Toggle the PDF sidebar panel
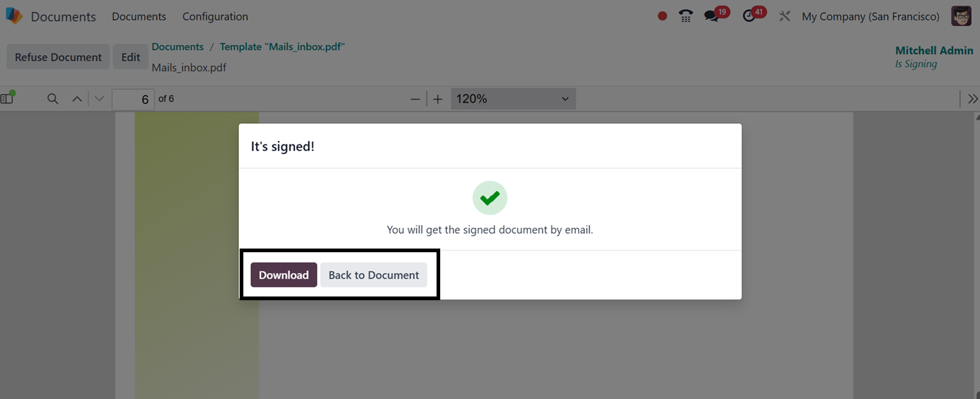Image resolution: width=980 pixels, height=399 pixels. click(x=8, y=98)
